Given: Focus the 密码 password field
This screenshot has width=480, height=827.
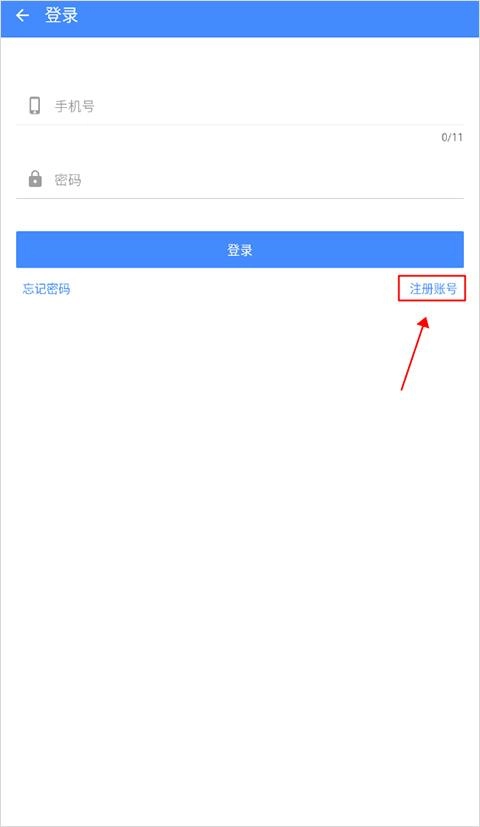Looking at the screenshot, I should pos(240,179).
